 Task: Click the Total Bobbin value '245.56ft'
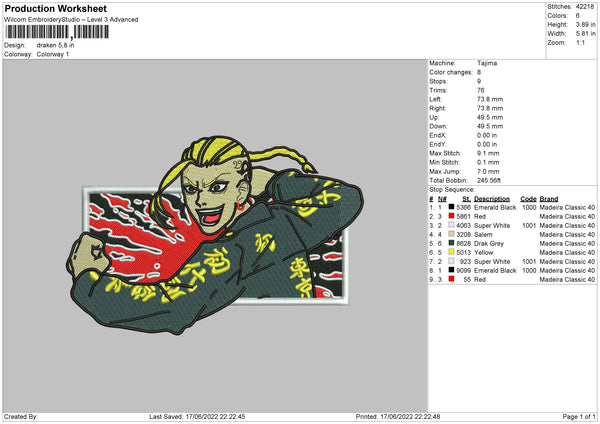pos(489,180)
